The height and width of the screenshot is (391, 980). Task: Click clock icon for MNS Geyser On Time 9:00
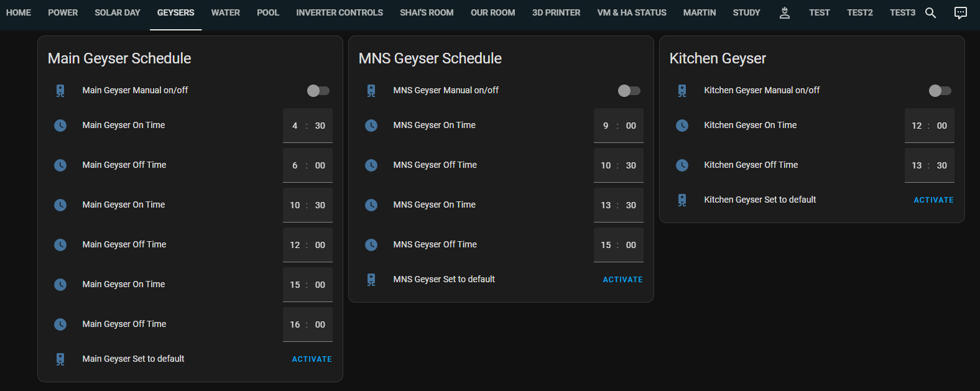(x=371, y=126)
